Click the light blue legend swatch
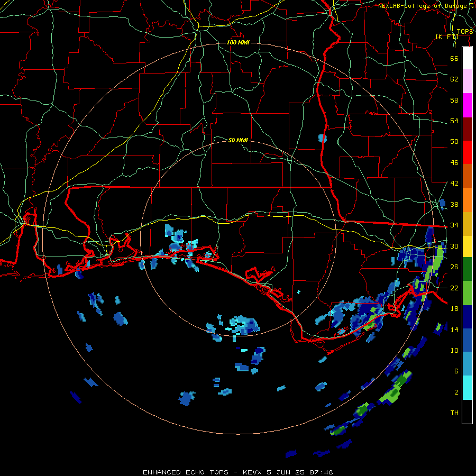Screen dimensions: 476x476 pos(467,364)
